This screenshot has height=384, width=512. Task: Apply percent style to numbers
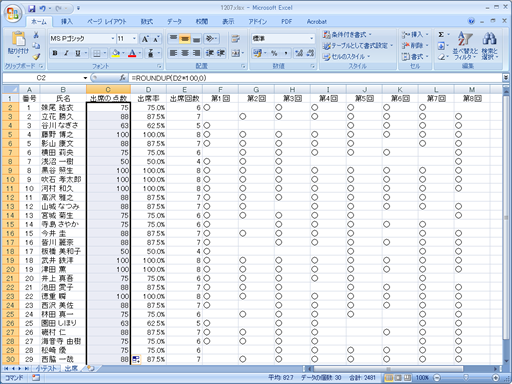[274, 53]
